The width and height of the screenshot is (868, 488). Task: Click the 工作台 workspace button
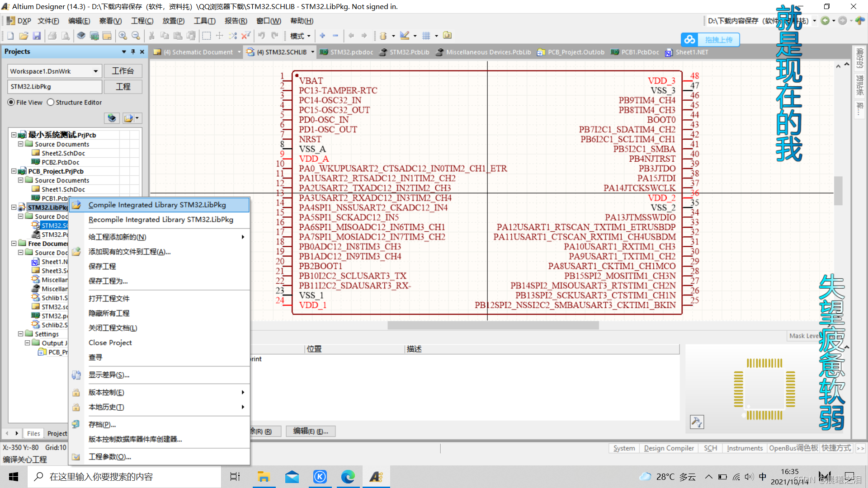[x=123, y=71]
